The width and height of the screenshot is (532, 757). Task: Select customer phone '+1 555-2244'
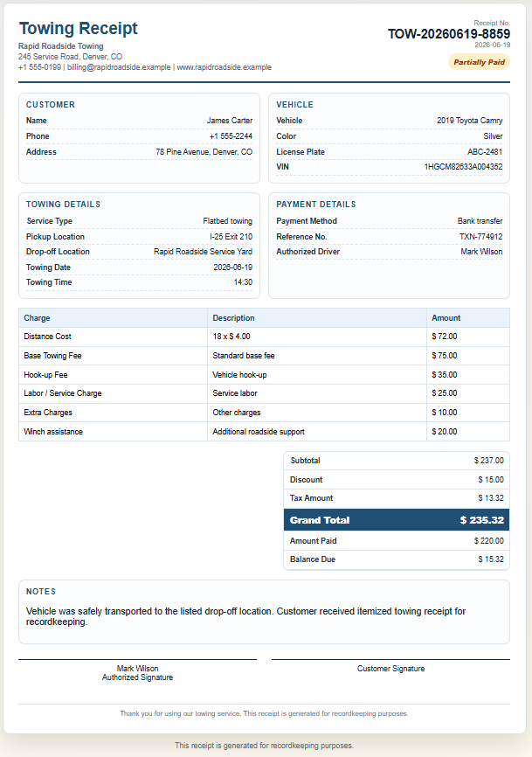coord(231,136)
